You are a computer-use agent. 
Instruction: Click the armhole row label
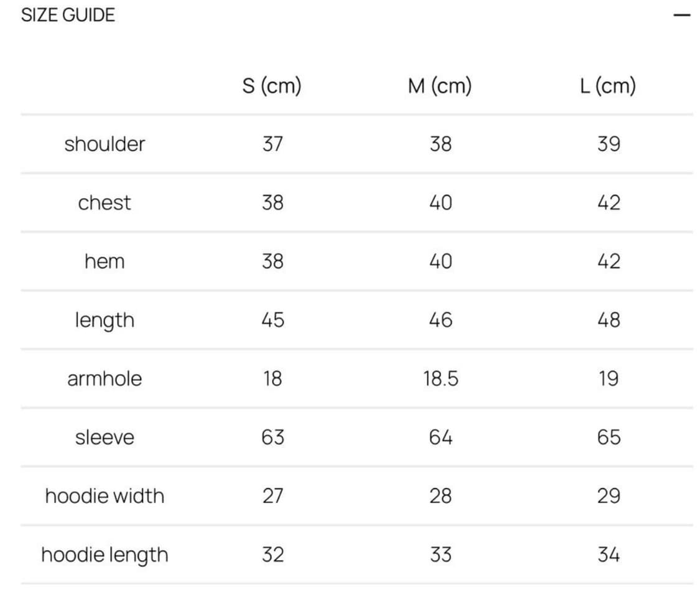coord(105,378)
